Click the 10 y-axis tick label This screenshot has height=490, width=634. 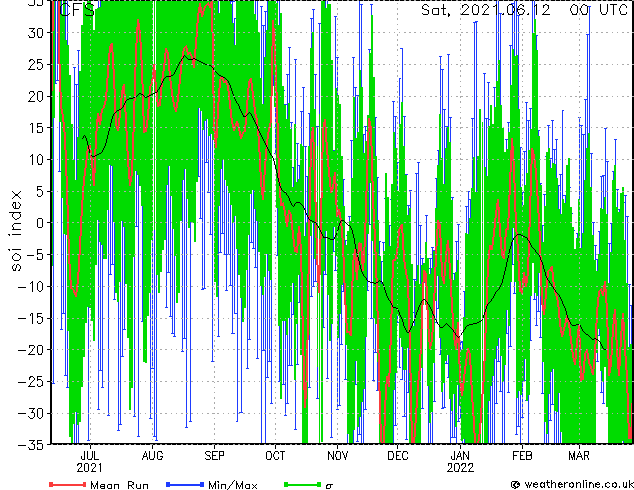pyautogui.click(x=36, y=160)
